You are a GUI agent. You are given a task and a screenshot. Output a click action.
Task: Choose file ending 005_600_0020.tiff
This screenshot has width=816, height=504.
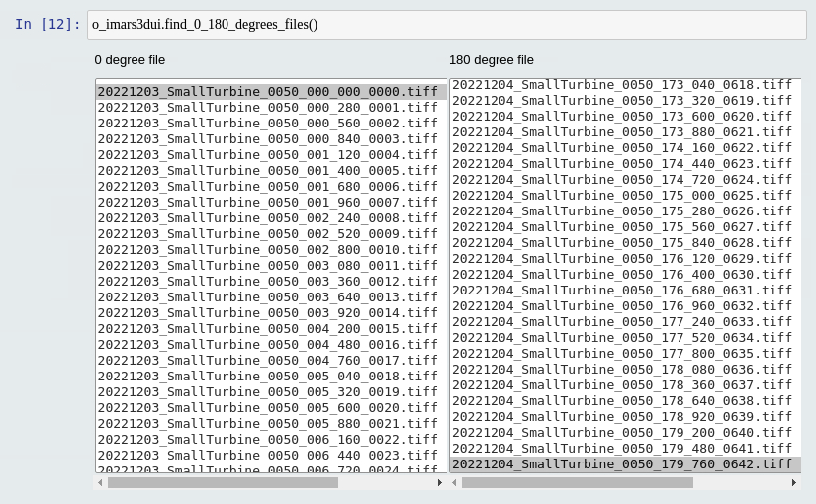click(x=267, y=407)
